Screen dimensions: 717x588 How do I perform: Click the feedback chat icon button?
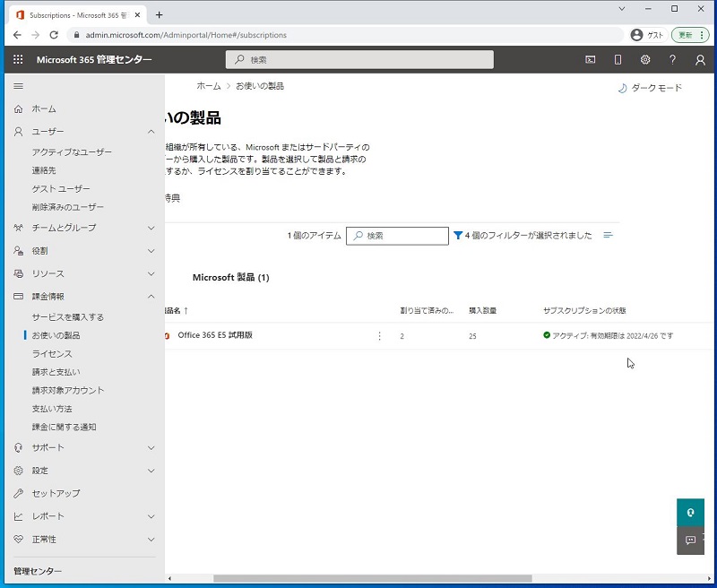coord(690,540)
